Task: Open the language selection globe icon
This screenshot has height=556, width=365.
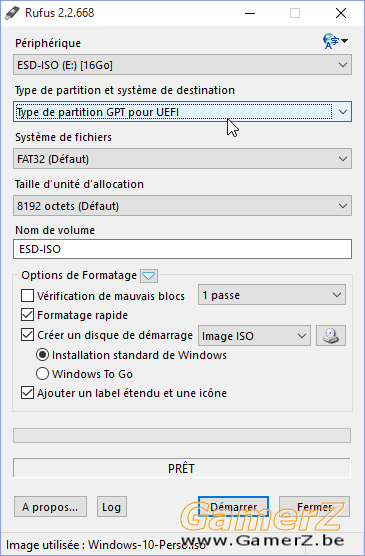Action: click(335, 41)
